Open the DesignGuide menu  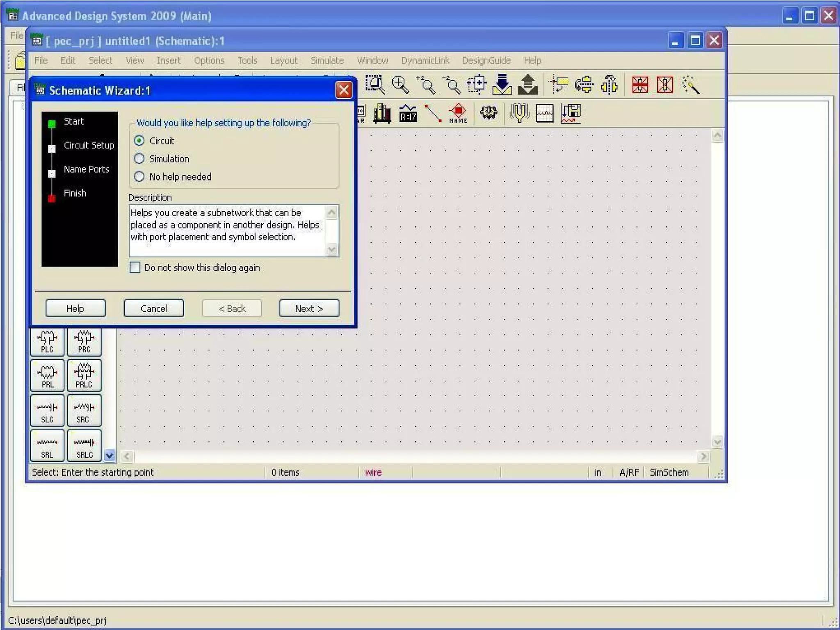click(x=486, y=61)
